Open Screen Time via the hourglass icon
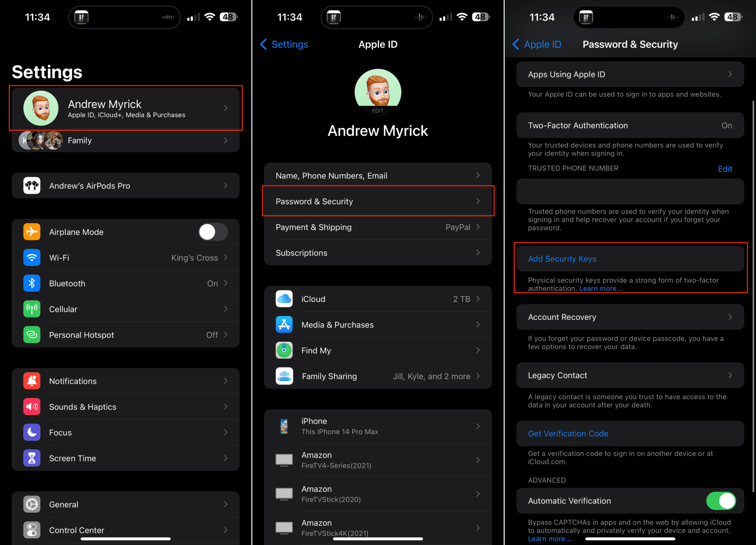Viewport: 756px width, 545px height. click(x=32, y=458)
